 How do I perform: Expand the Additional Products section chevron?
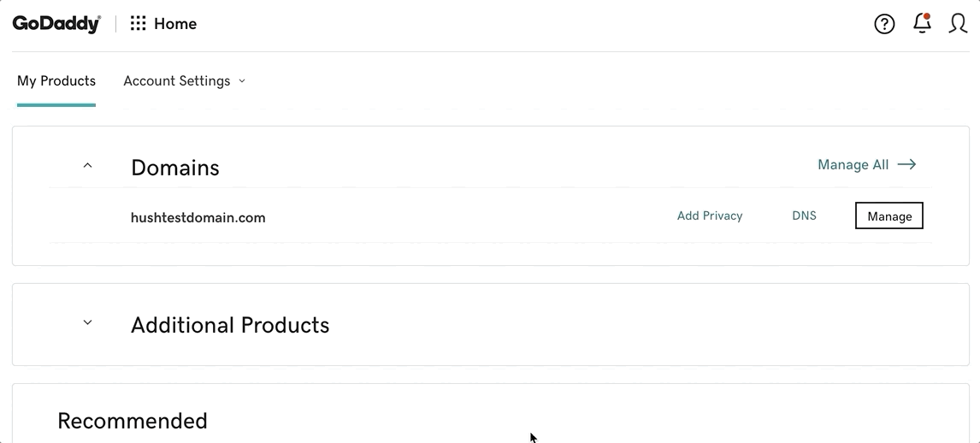pyautogui.click(x=87, y=323)
